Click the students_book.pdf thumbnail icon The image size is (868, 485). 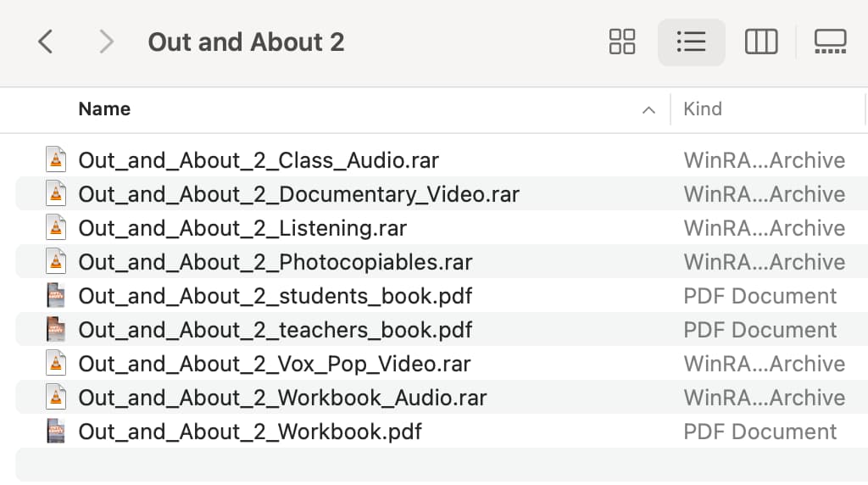pos(56,296)
